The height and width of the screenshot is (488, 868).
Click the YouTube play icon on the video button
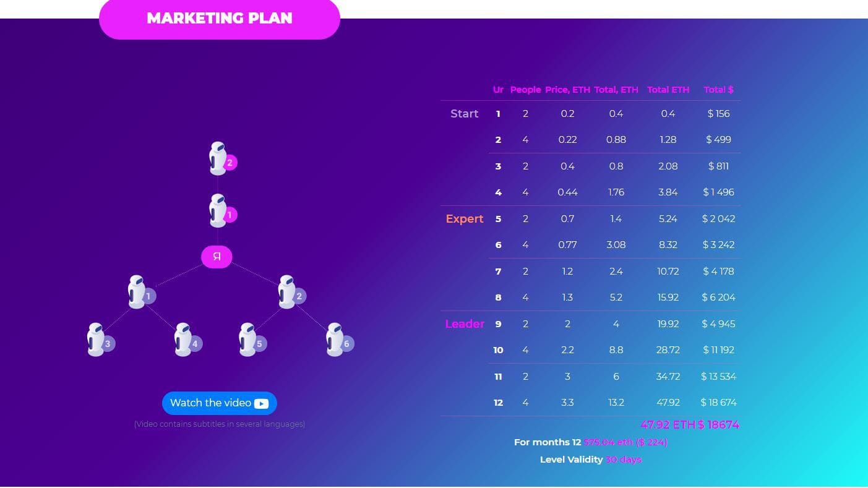point(262,403)
